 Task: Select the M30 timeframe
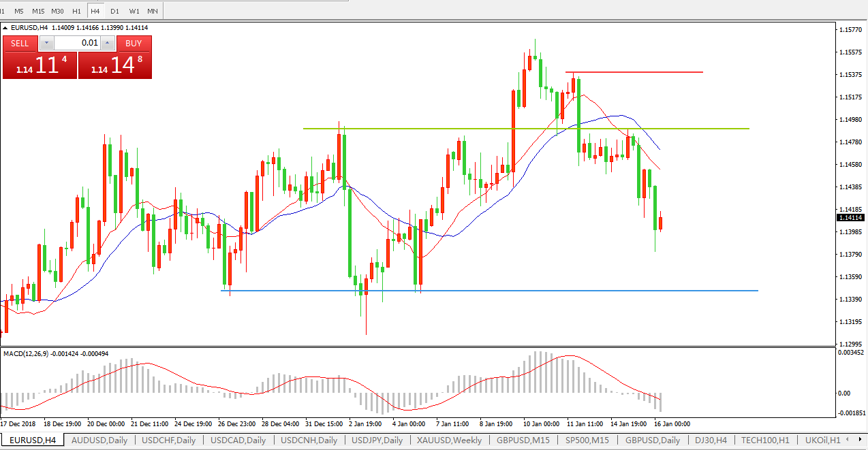click(58, 12)
